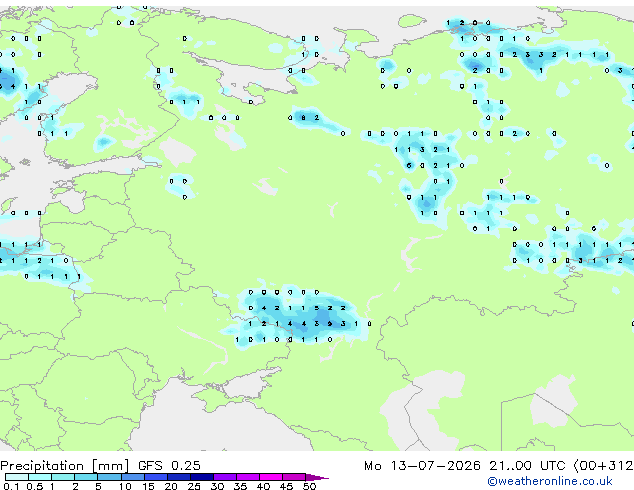Viewport: 634px width, 490px height.
Task: Click the legend swatch between 0.1 and 0.5
Action: (17, 477)
